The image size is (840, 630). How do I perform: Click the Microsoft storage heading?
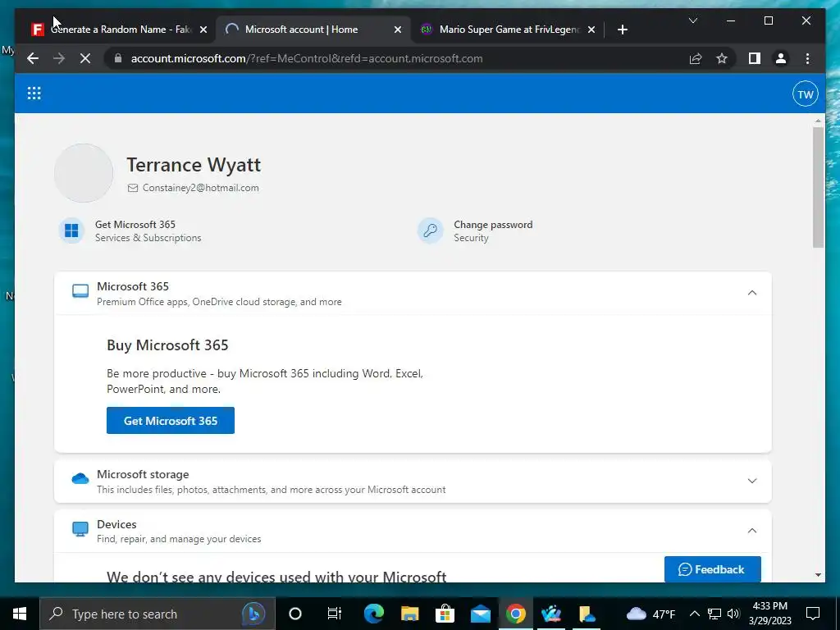[x=143, y=475]
